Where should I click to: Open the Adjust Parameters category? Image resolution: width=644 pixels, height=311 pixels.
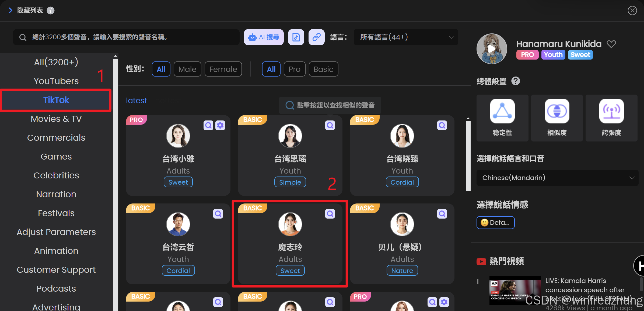coord(56,232)
